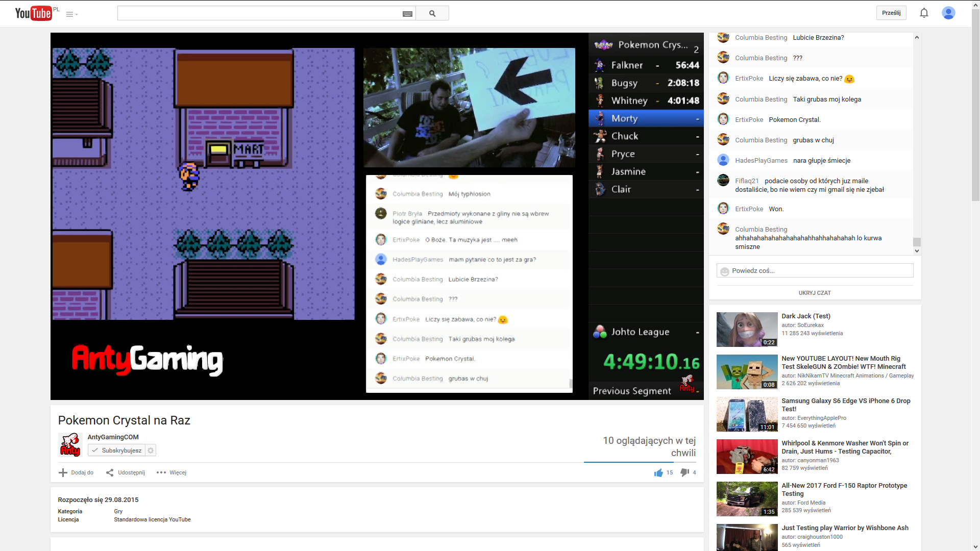Open subscription settings gear icon
Image resolution: width=980 pixels, height=551 pixels.
(151, 450)
